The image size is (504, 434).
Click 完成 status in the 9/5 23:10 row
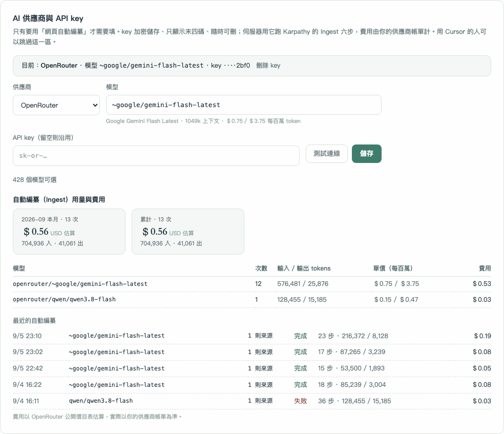tap(301, 336)
